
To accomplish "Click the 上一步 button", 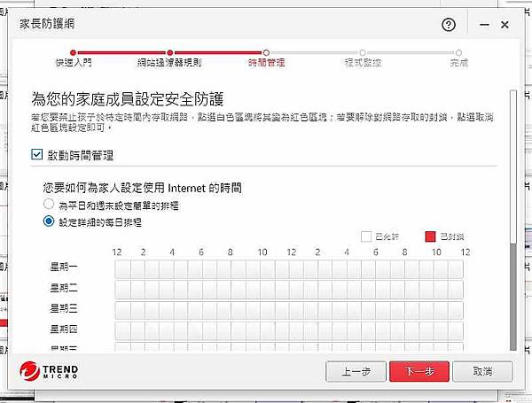I will point(356,371).
